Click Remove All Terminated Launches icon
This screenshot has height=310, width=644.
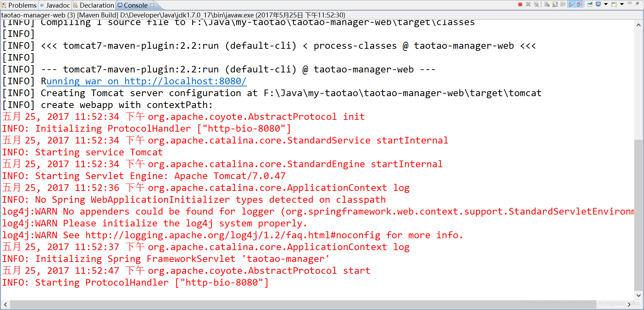click(x=536, y=4)
